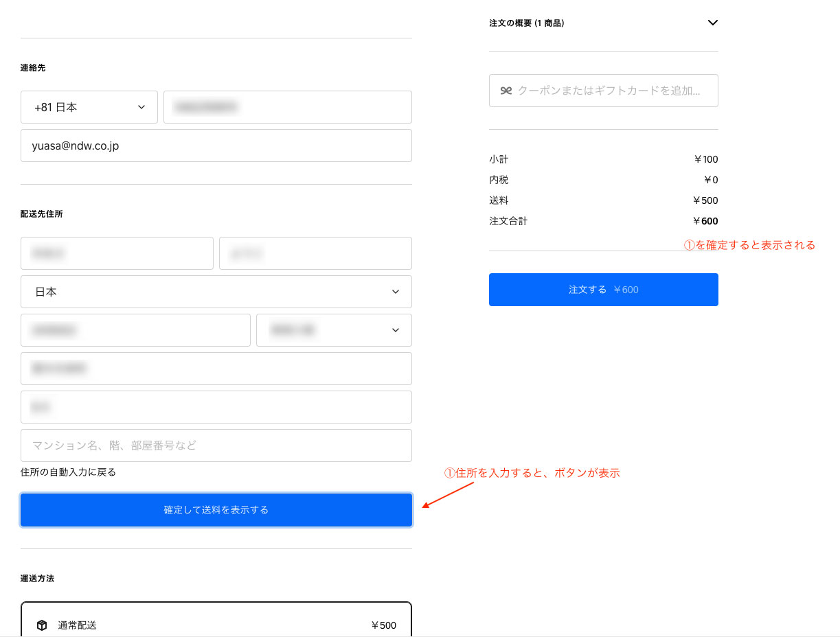Expand the 注文の概要 chevron arrow
Image resolution: width=840 pixels, height=637 pixels.
(712, 23)
